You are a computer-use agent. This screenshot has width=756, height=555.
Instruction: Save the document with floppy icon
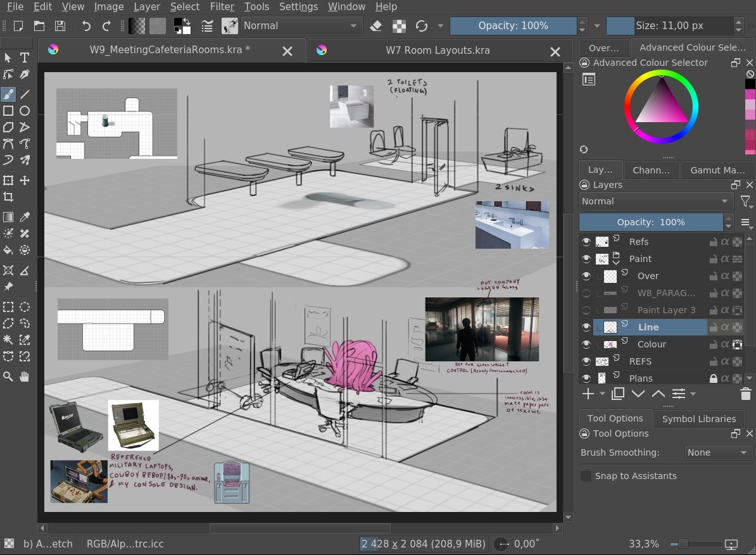click(x=60, y=25)
